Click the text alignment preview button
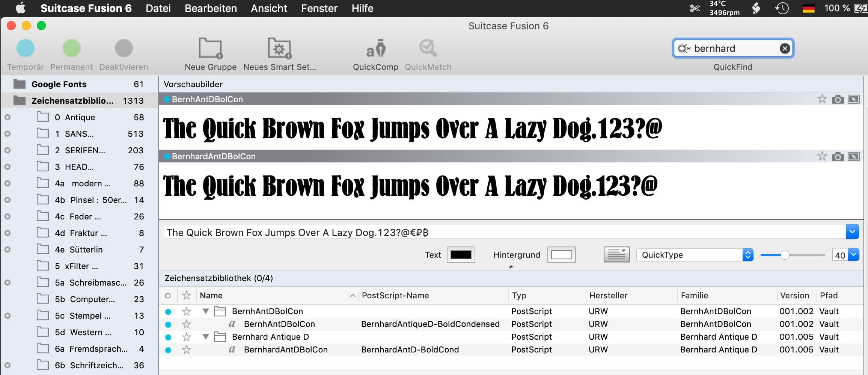The width and height of the screenshot is (868, 375). tap(616, 255)
